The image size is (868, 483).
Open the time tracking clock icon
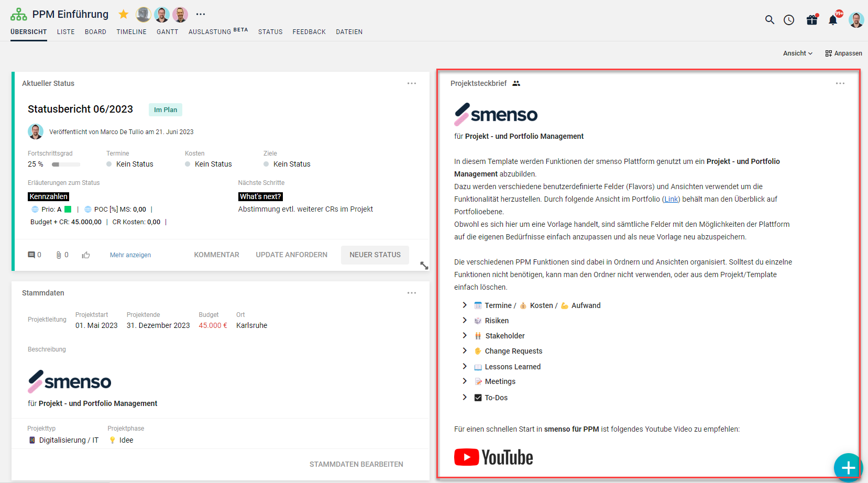tap(789, 20)
